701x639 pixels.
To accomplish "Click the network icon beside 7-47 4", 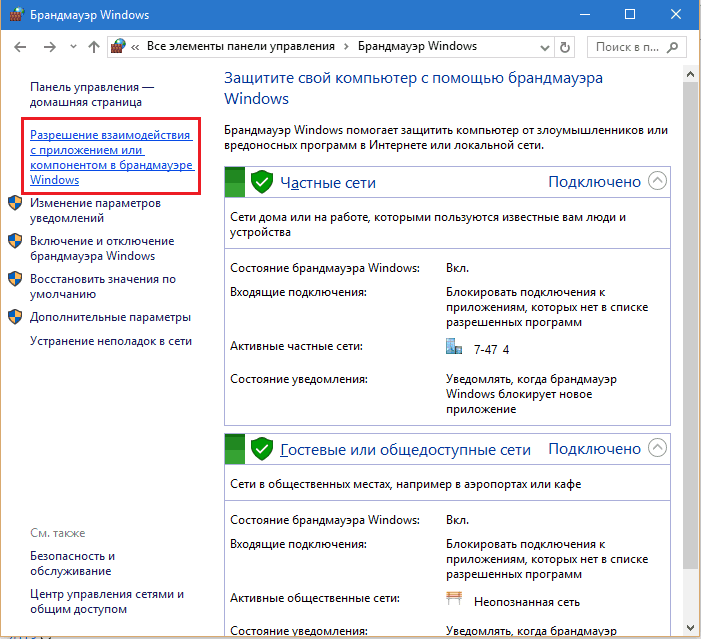I will (454, 347).
